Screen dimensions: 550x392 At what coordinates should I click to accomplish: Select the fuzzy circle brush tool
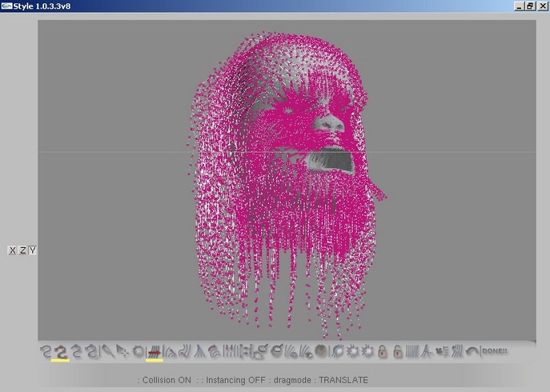139,351
